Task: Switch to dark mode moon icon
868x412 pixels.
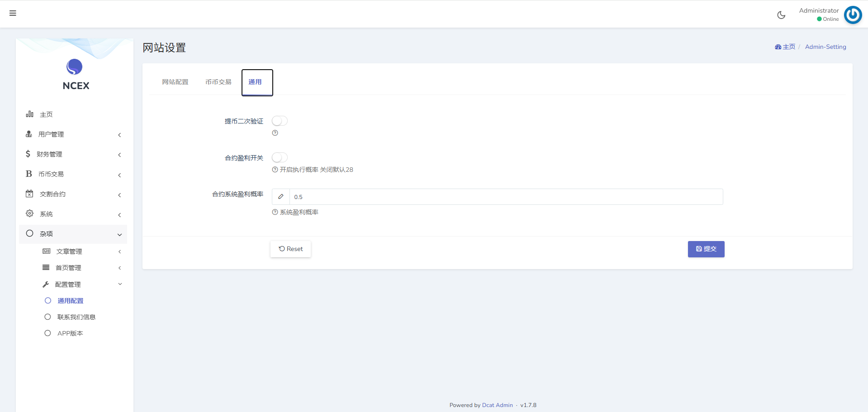Action: [x=781, y=15]
